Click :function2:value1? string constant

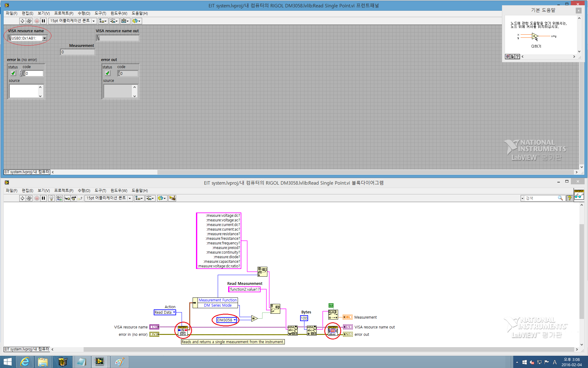pos(244,289)
